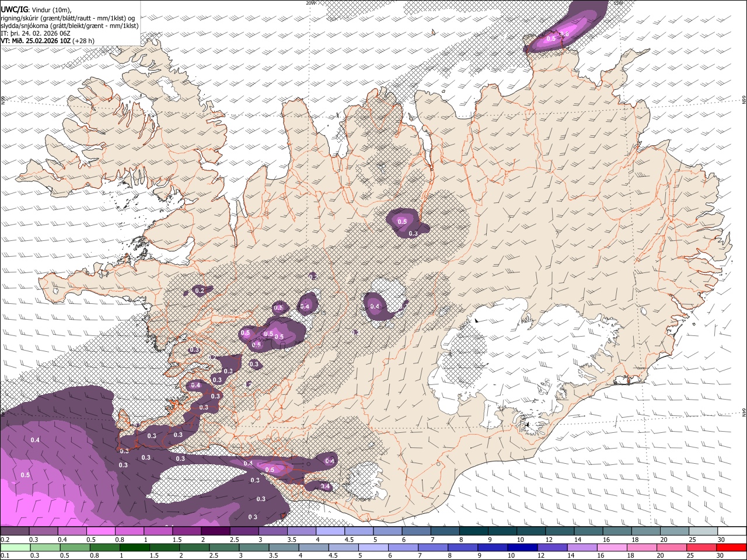Pick the 1–1.5 snow scale swatch
Screen dimensions: 747x560
click(x=158, y=531)
